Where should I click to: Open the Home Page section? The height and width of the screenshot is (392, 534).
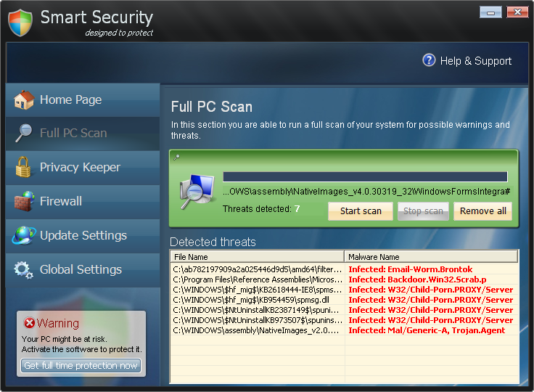(83, 100)
